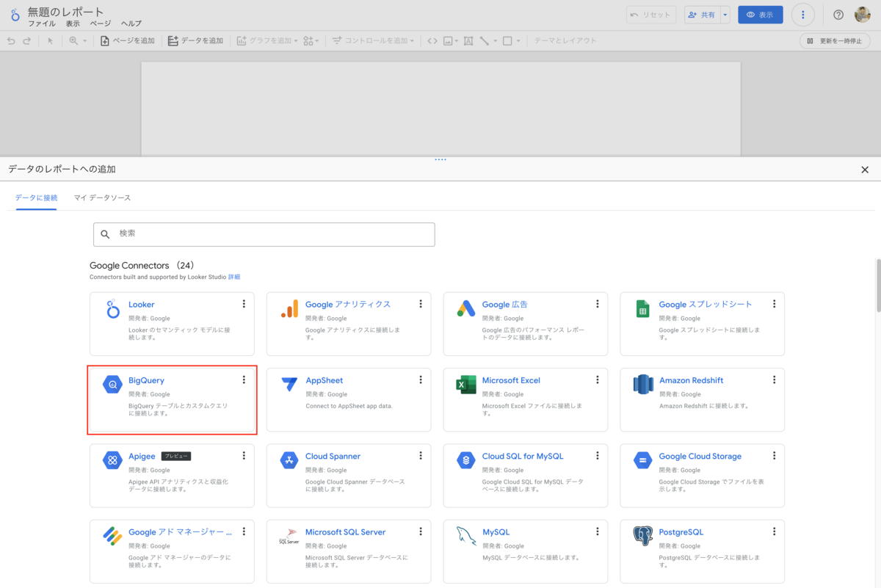Open the kebab menu on BigQuery card
This screenshot has width=881, height=588.
(x=244, y=380)
